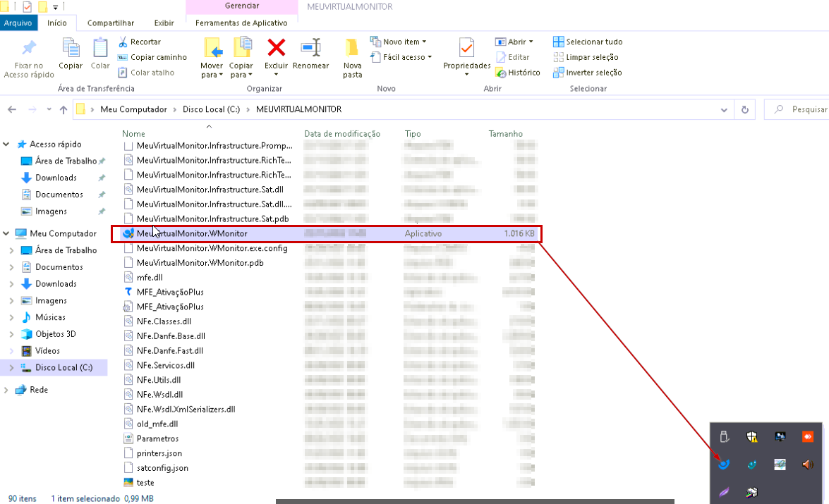The width and height of the screenshot is (829, 504).
Task: Click the blue WMonitor tray icon
Action: point(724,465)
